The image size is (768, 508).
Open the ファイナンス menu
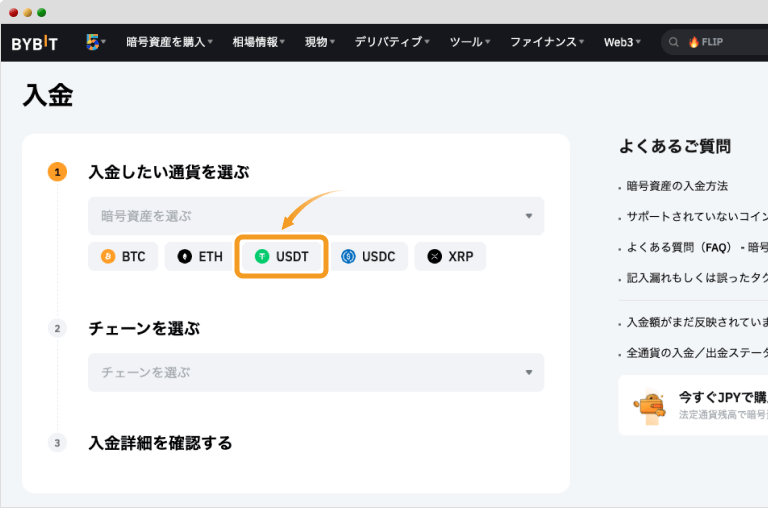pos(547,42)
